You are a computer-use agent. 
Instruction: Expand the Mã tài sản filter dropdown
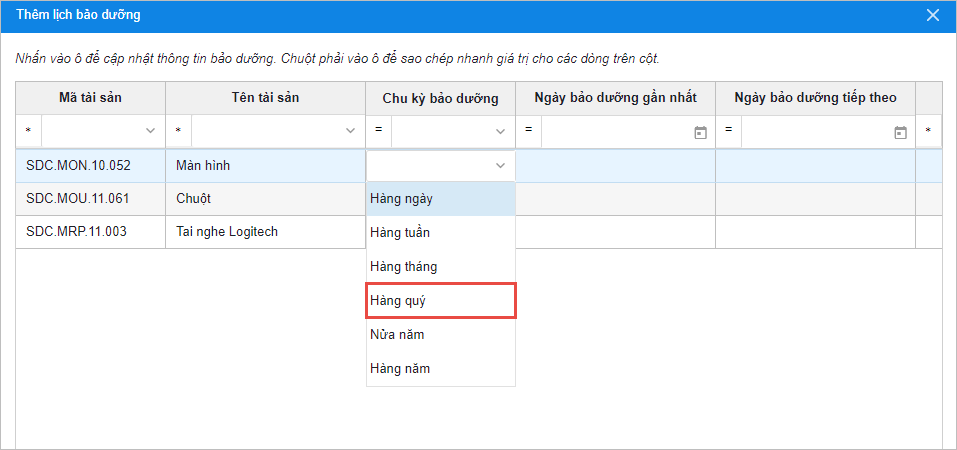151,131
